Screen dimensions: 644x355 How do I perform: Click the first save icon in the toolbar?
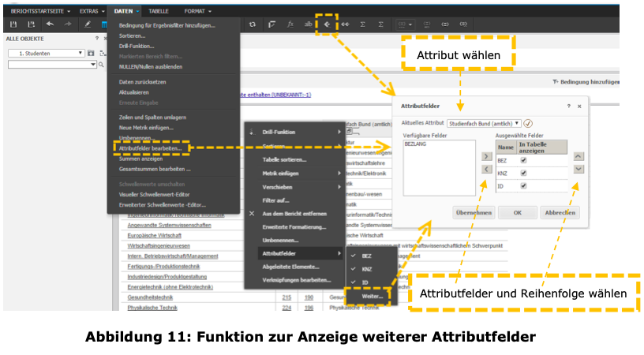click(x=13, y=24)
